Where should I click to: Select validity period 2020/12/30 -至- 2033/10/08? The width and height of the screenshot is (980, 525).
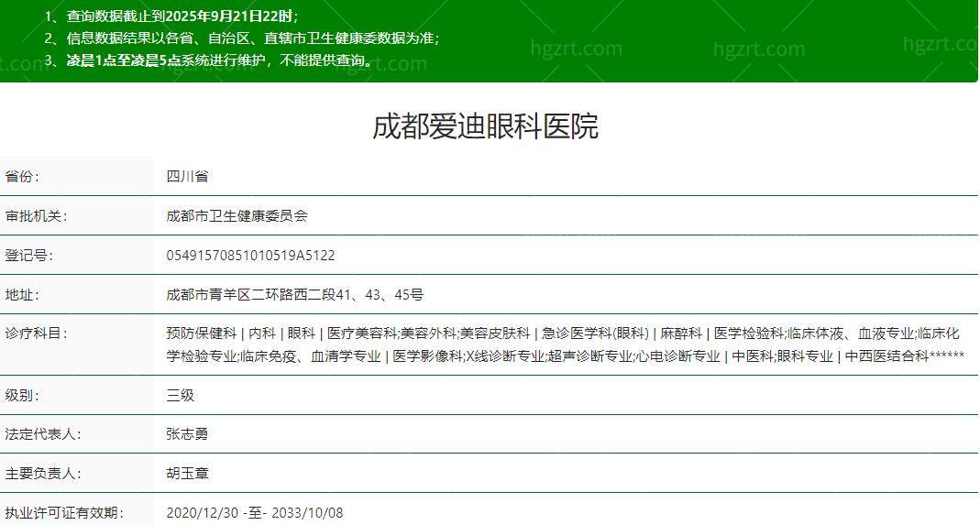pyautogui.click(x=255, y=513)
